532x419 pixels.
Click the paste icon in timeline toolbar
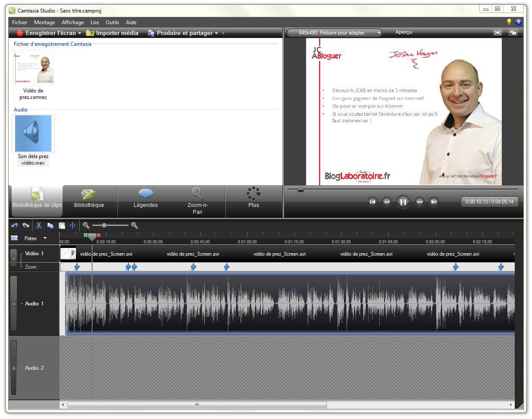62,225
